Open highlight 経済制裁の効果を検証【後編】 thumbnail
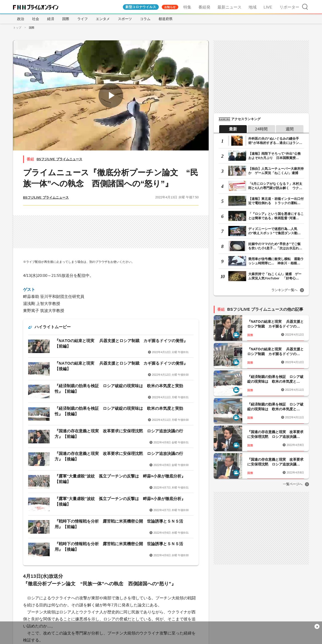Image resolution: width=322 pixels, height=644 pixels. pos(39,414)
